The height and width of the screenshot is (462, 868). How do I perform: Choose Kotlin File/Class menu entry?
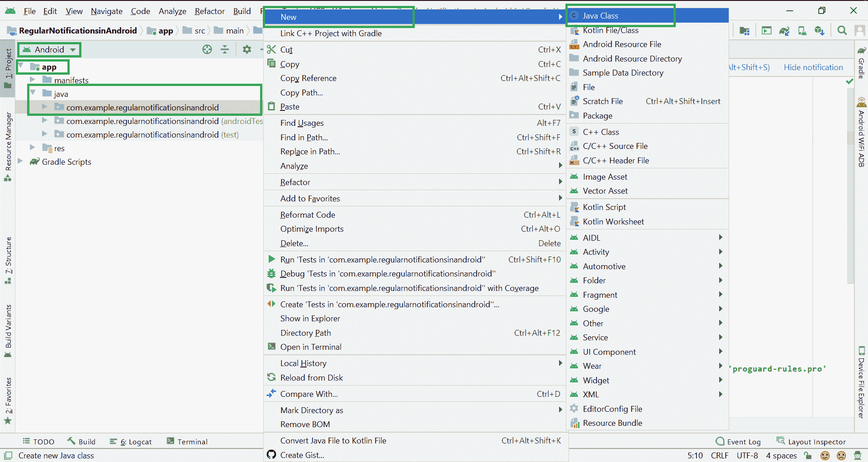pos(610,30)
